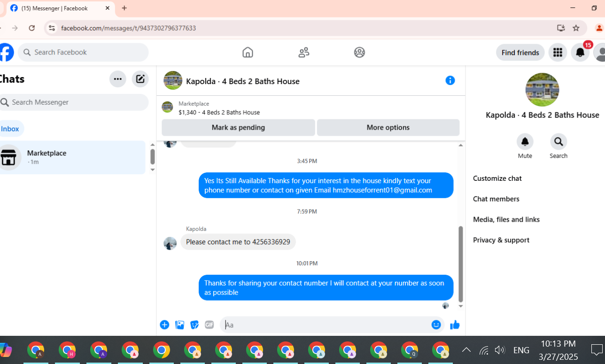Show hidden system tray icons chevron

pos(466,350)
